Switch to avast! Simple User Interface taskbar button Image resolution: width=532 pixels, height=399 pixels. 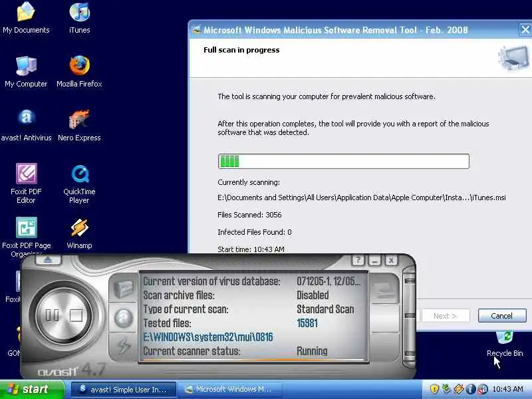124,389
